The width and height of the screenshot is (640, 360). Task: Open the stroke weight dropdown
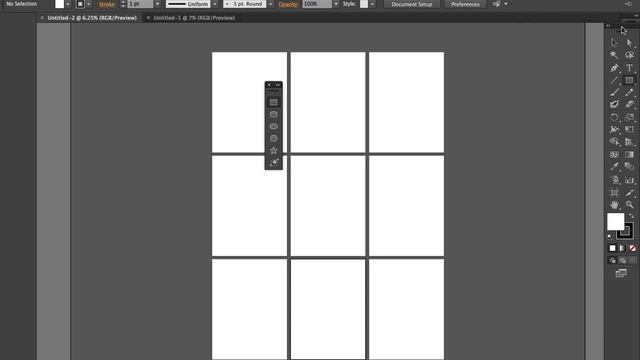coord(157,4)
